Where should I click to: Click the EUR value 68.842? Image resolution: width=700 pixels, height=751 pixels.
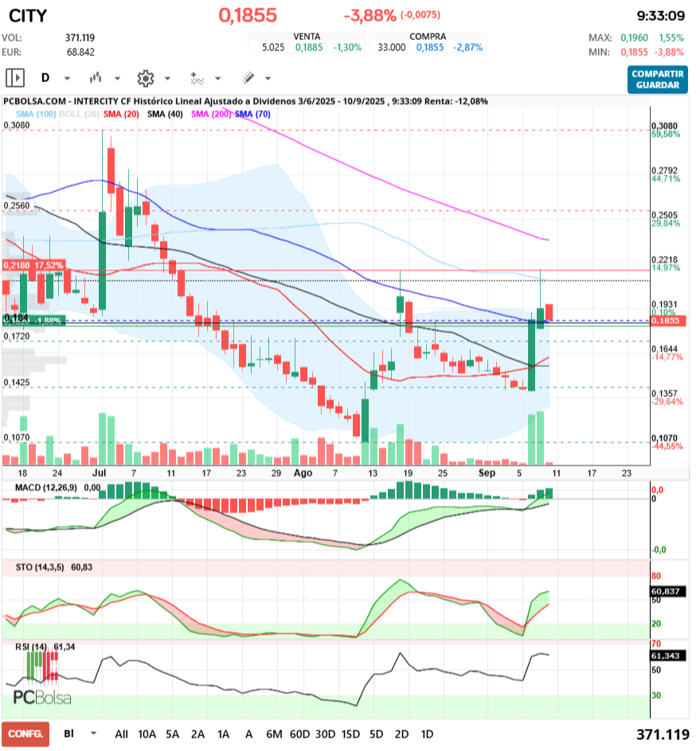point(80,53)
